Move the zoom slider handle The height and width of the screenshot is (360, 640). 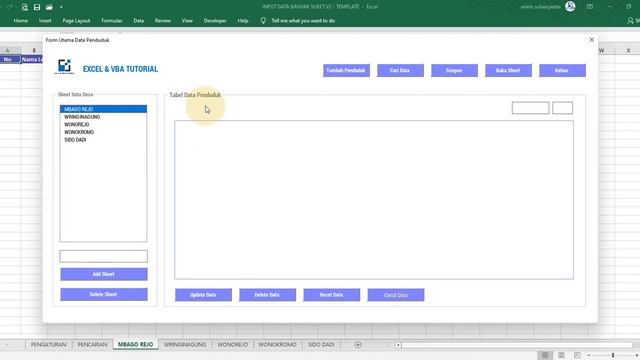613,356
